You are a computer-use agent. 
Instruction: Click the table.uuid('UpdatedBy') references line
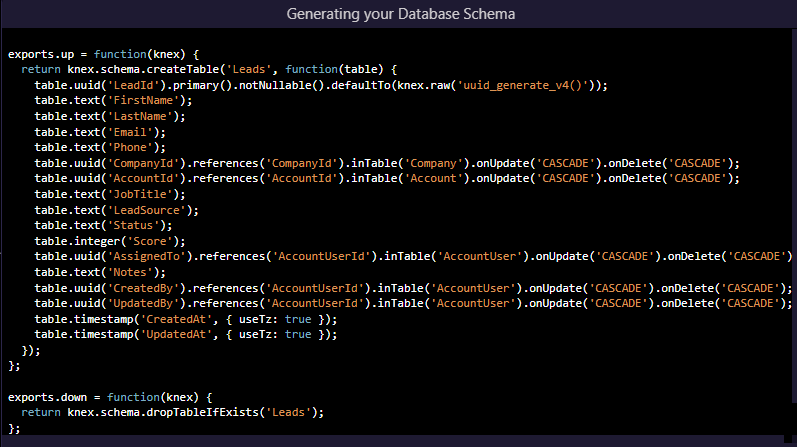413,303
